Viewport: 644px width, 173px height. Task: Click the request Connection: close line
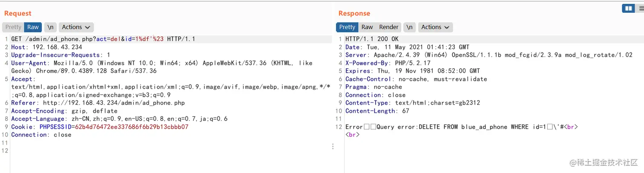41,135
